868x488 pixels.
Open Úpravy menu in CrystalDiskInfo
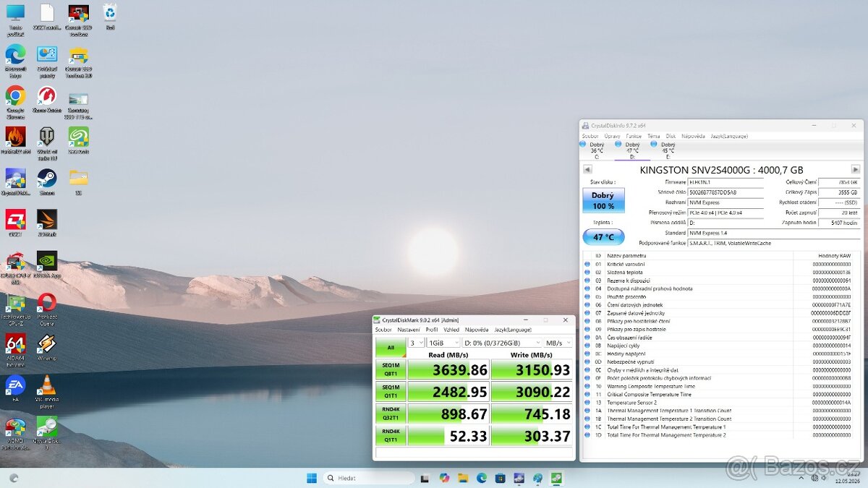tap(612, 136)
